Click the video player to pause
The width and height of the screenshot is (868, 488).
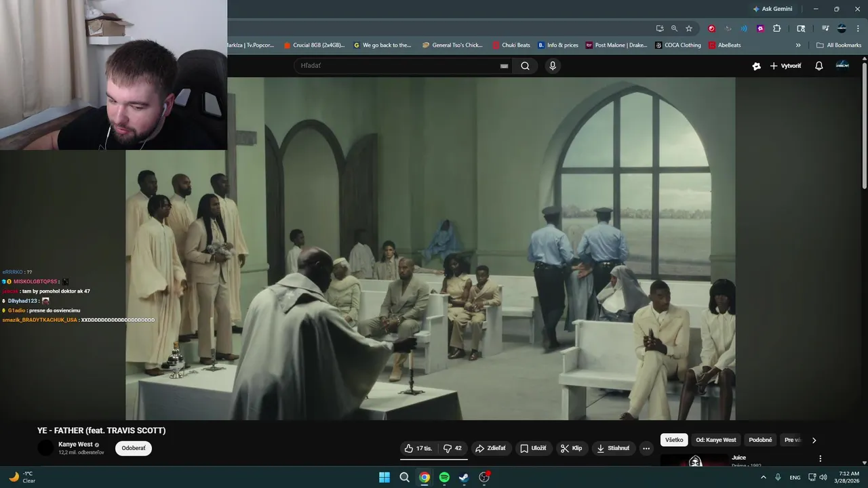tap(430, 248)
